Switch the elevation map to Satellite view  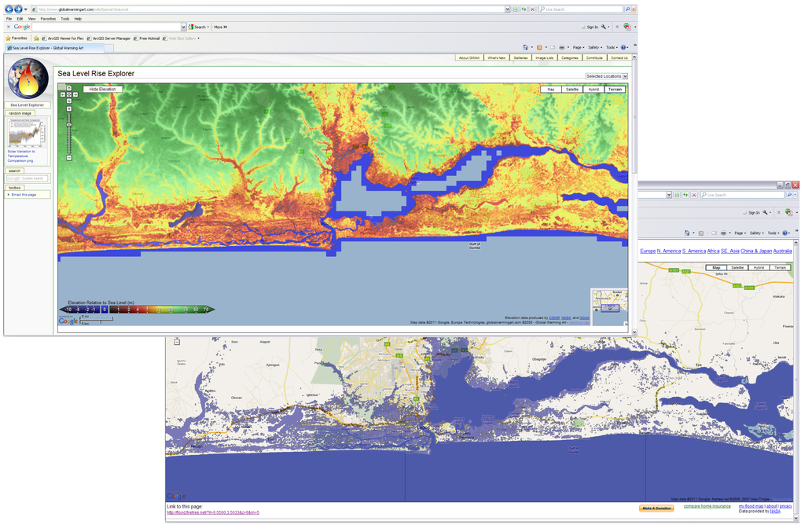click(572, 90)
